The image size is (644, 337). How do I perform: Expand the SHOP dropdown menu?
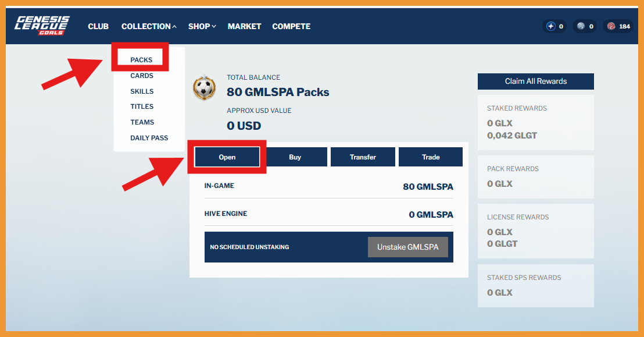202,26
